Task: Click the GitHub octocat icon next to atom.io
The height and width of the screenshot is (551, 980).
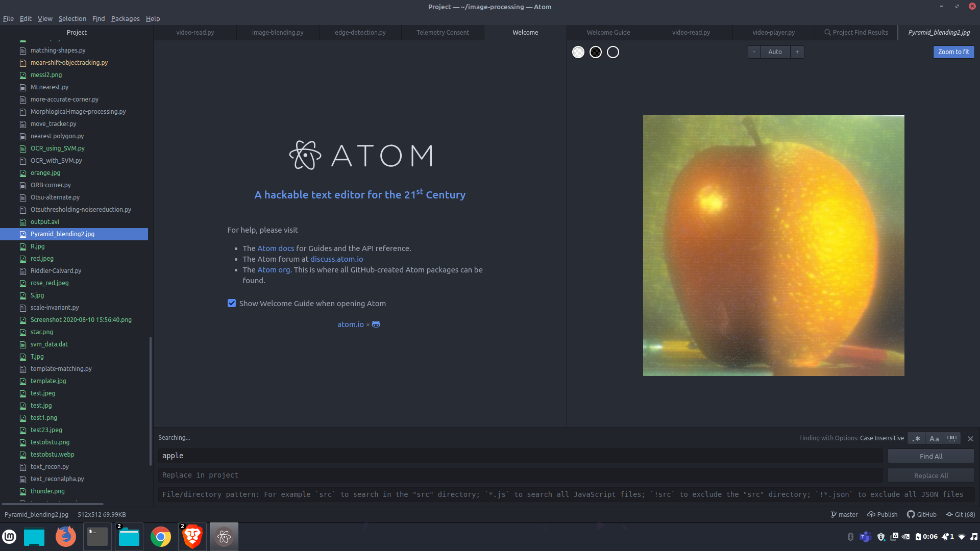Action: 376,324
